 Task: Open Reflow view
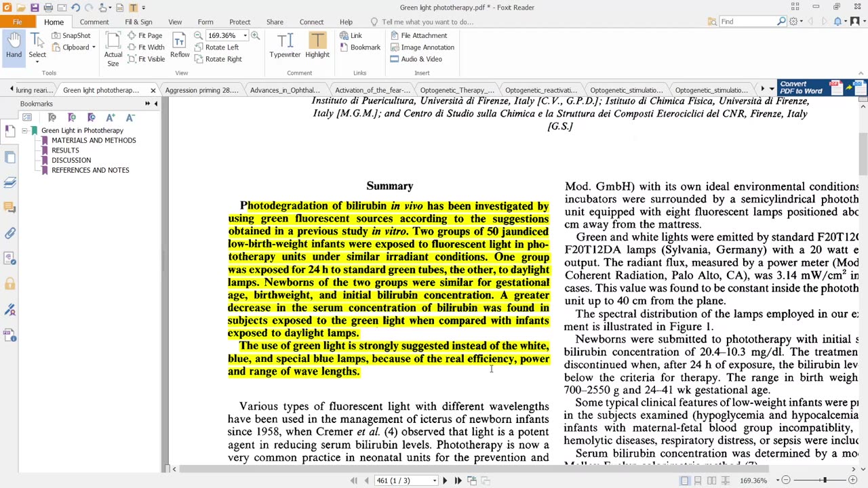[x=180, y=47]
